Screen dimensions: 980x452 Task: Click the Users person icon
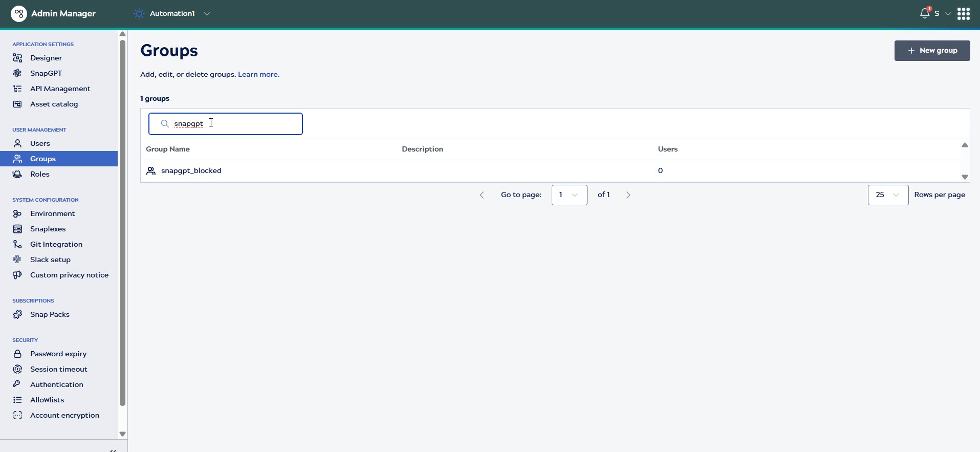point(17,143)
